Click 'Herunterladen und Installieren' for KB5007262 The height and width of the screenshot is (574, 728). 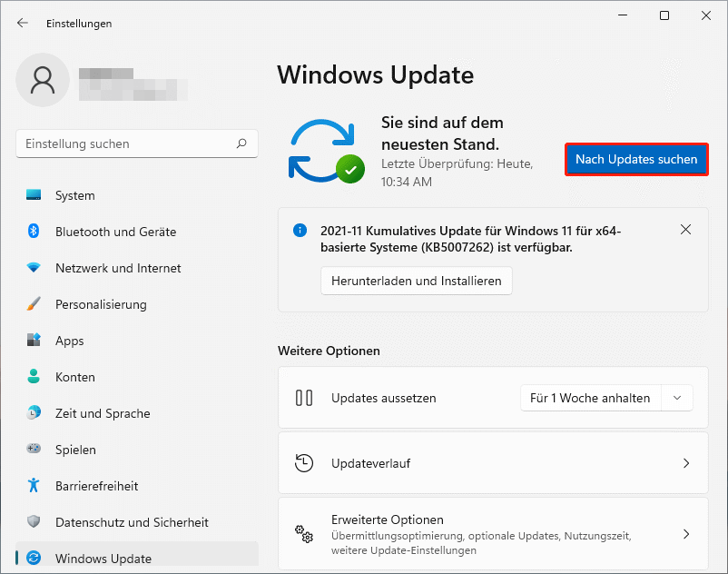pyautogui.click(x=416, y=281)
